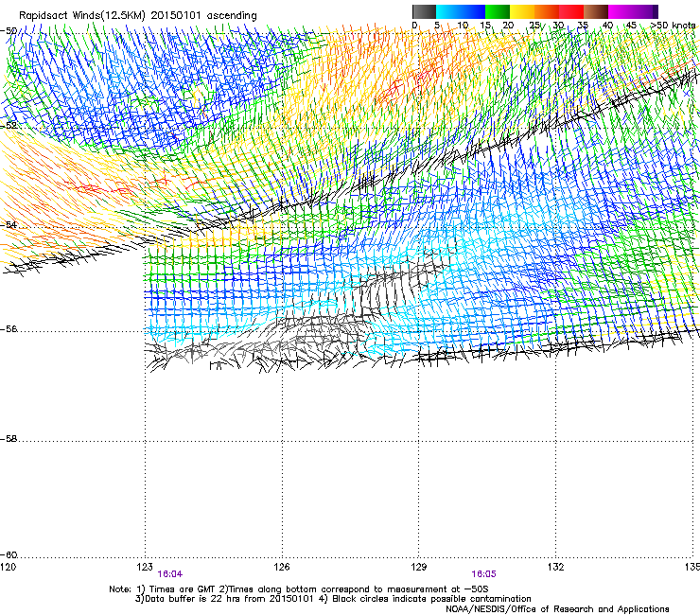Viewport: 700px width, 615px height.
Task: Click the latitude label '-52'
Action: tap(9, 126)
